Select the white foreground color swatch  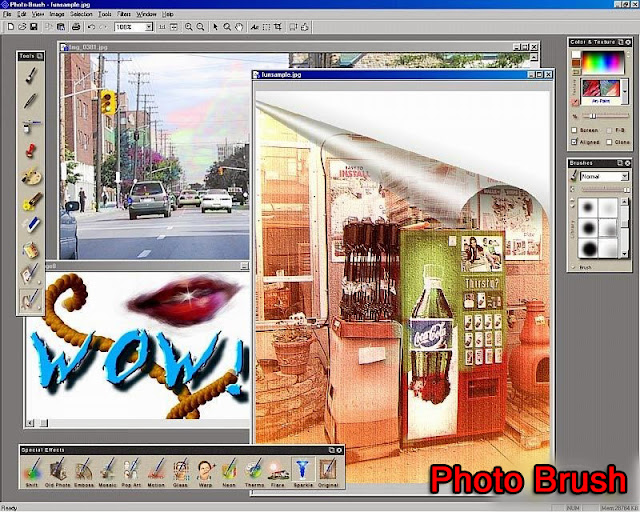point(576,54)
